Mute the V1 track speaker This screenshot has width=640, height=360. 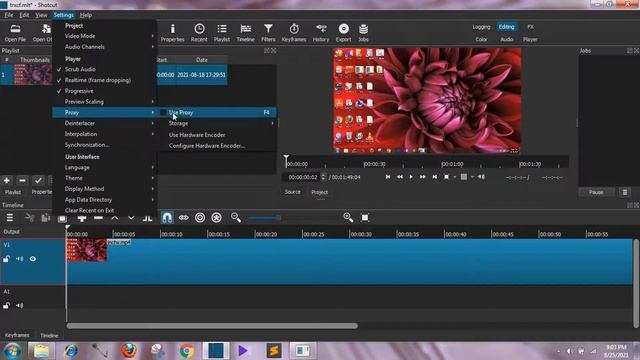[20, 259]
